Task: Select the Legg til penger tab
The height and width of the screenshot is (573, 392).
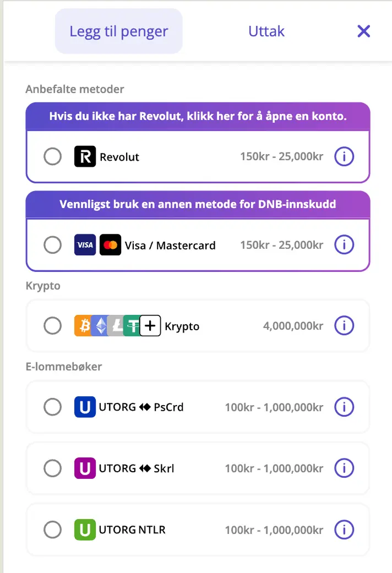Action: click(118, 31)
